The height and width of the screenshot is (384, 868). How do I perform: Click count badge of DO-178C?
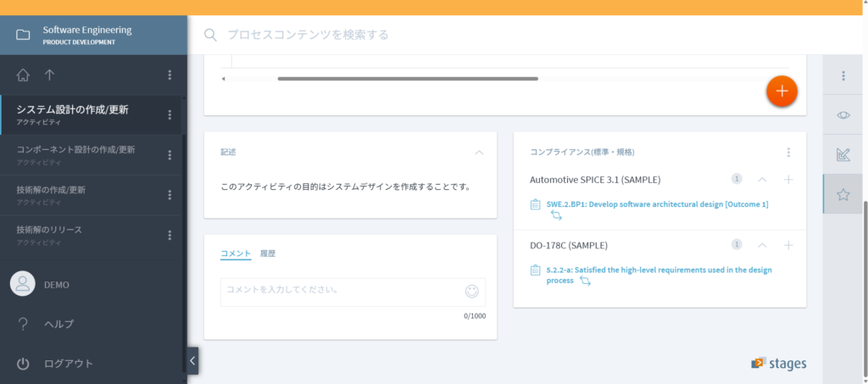(x=737, y=245)
